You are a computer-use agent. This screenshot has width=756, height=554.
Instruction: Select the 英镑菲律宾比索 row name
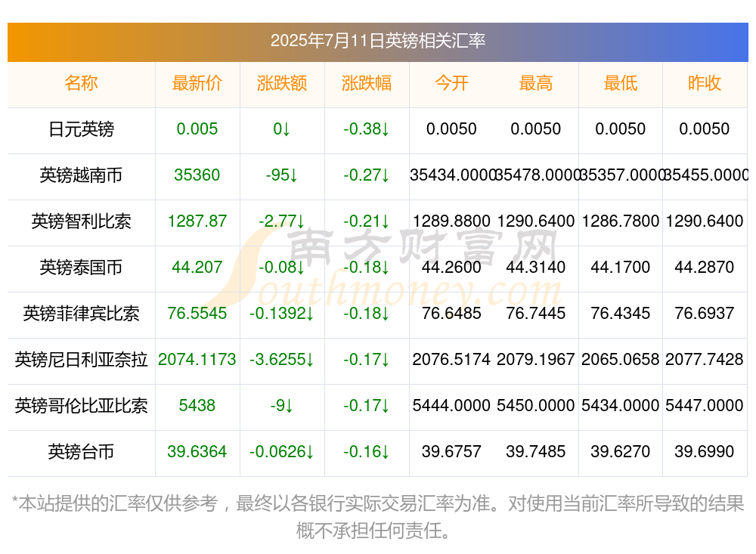click(81, 314)
